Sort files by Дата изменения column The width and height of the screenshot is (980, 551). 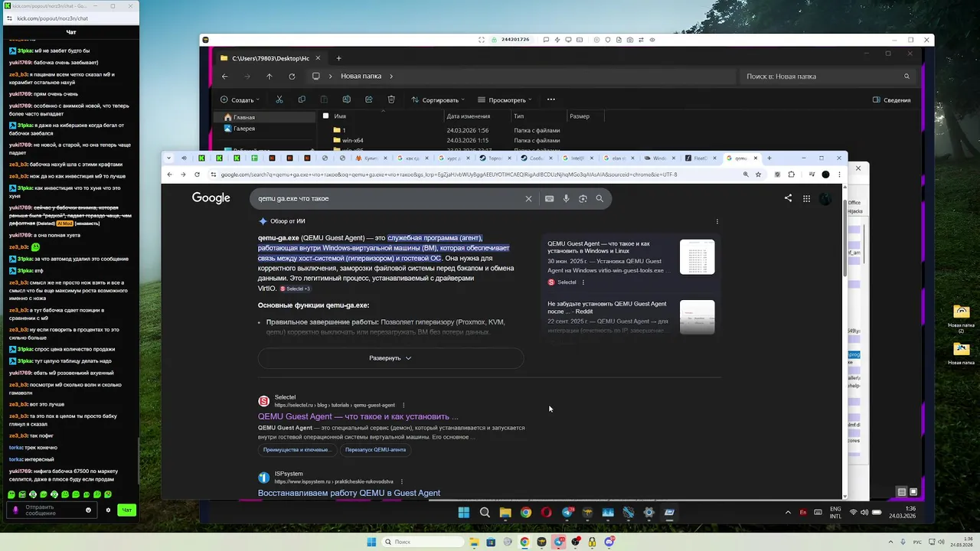pos(469,116)
